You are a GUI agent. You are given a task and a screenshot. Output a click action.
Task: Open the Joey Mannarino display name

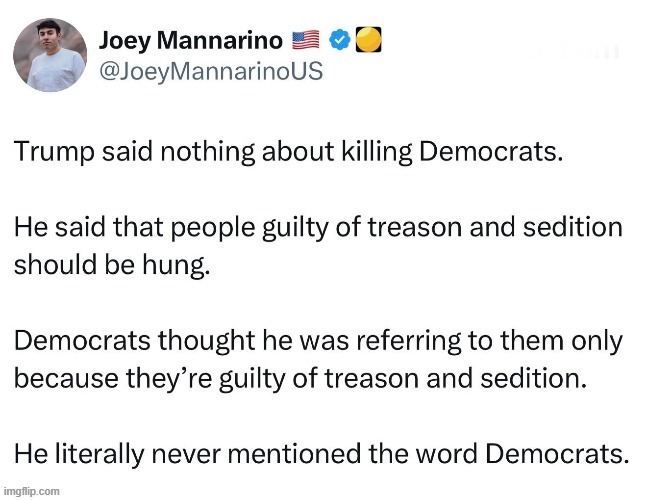point(191,41)
